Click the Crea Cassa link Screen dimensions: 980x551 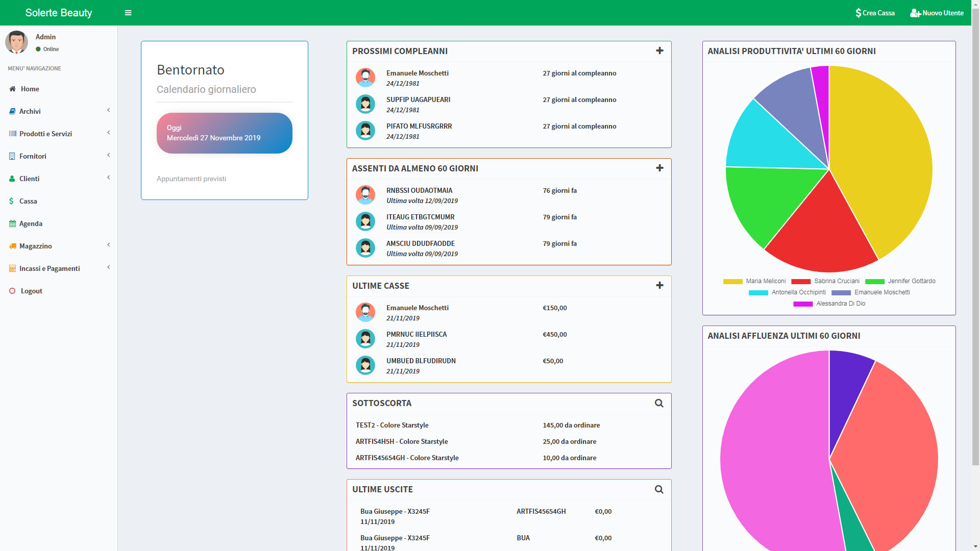pos(875,13)
